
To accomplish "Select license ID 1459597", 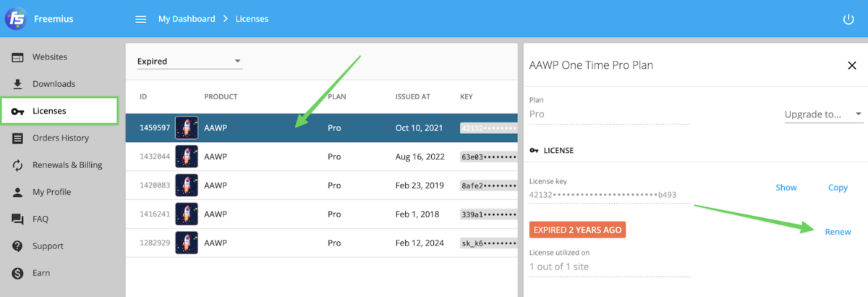I will [155, 127].
